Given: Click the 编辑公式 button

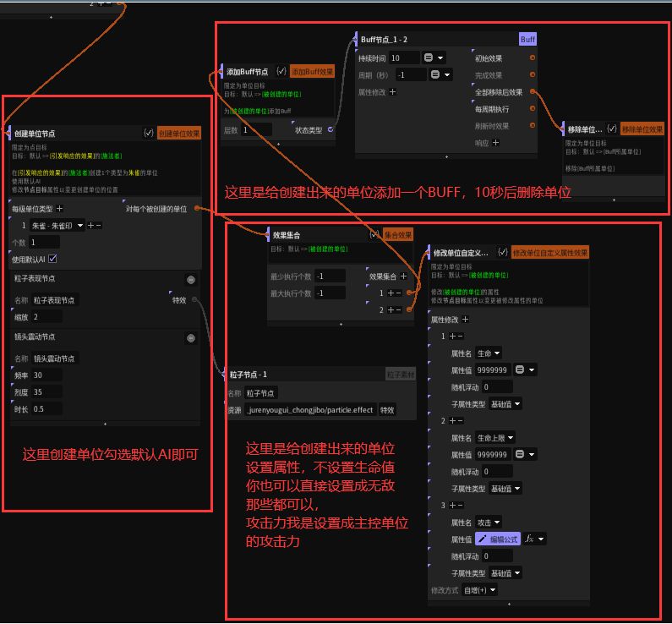Looking at the screenshot, I should 498,539.
